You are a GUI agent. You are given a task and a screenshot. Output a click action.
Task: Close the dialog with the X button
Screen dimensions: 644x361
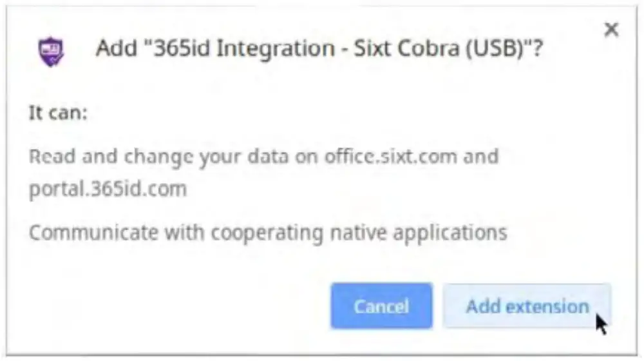(x=611, y=29)
